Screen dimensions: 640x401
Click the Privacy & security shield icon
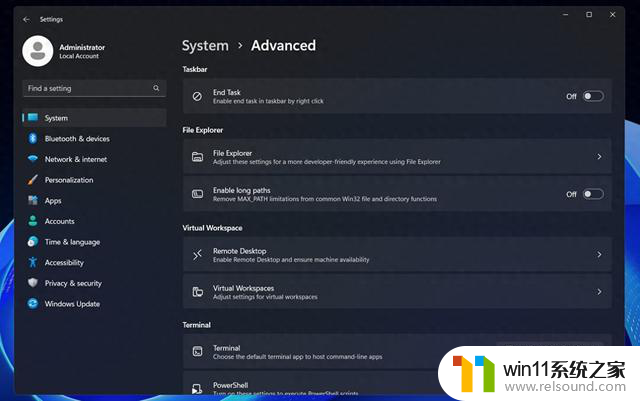pyautogui.click(x=33, y=283)
